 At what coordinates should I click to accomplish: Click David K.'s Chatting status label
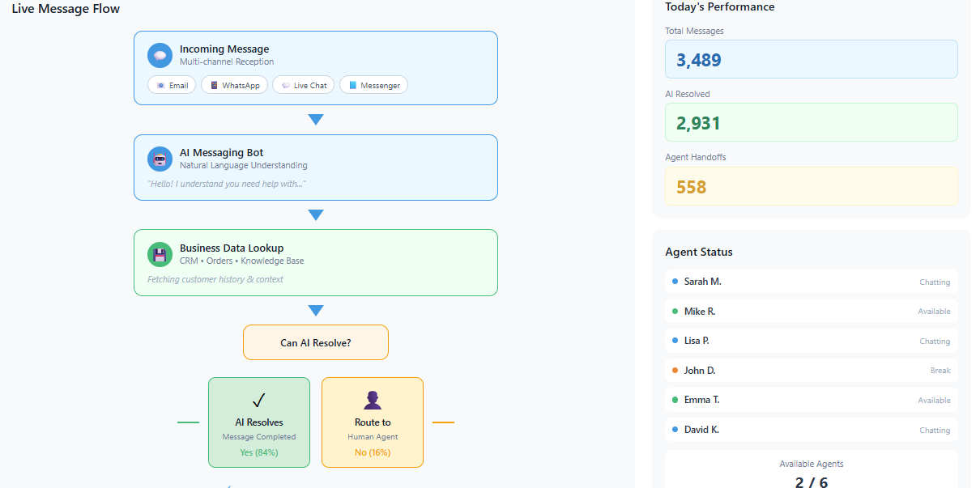tap(935, 431)
